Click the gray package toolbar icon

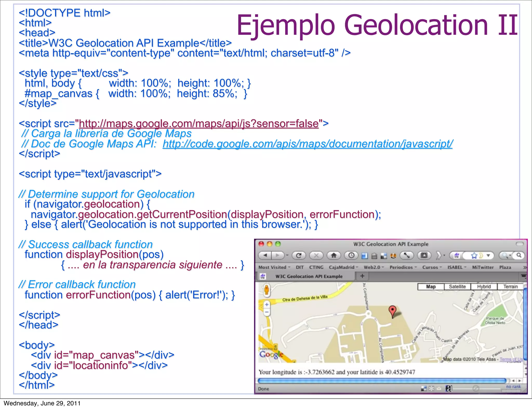[x=374, y=256]
